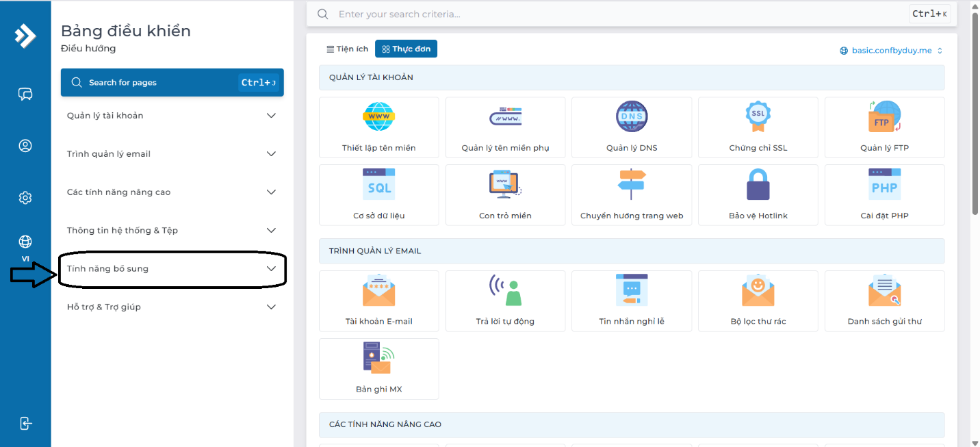The image size is (980, 447).
Task: Click the vertical page scrollbar
Action: coord(975,110)
